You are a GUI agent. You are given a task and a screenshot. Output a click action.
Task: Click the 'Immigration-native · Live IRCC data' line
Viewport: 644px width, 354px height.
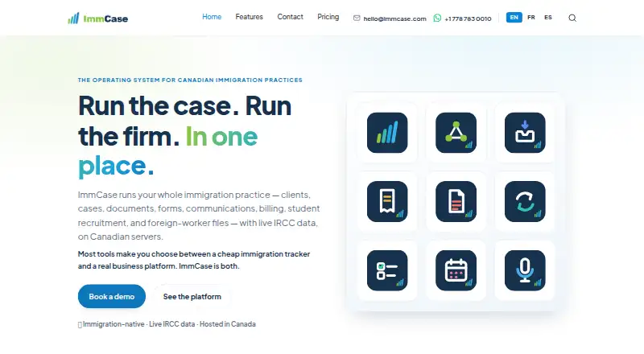(x=167, y=324)
